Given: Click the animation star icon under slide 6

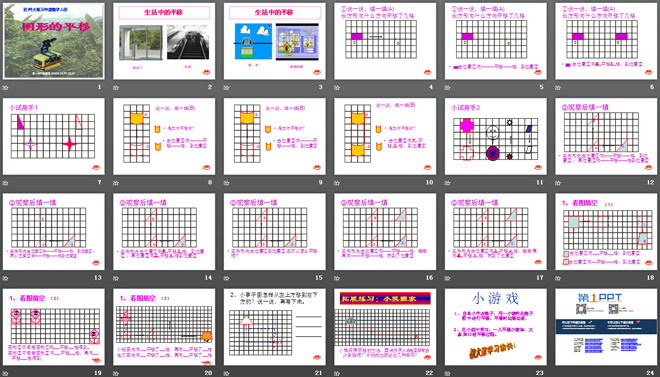Looking at the screenshot, I should 558,88.
